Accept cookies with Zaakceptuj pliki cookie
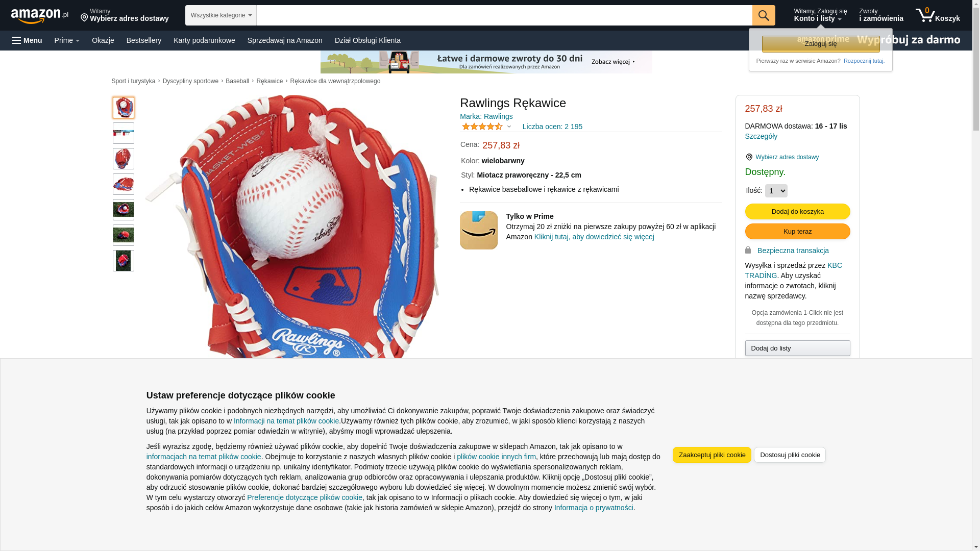This screenshot has width=980, height=551. pyautogui.click(x=712, y=455)
